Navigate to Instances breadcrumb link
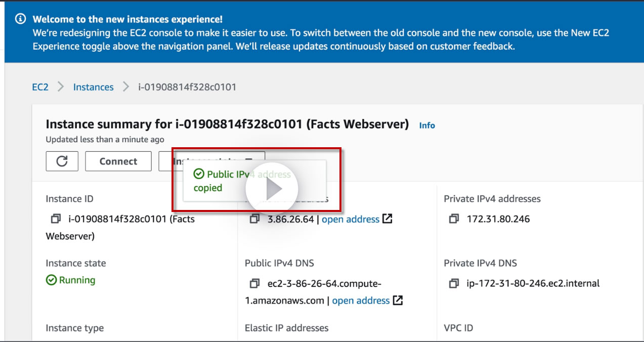This screenshot has height=342, width=644. pos(94,87)
